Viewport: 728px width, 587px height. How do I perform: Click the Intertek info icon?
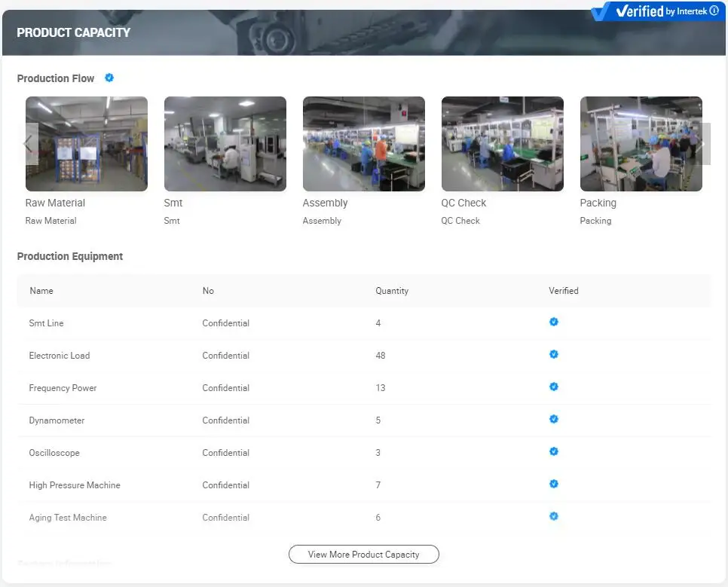(714, 11)
